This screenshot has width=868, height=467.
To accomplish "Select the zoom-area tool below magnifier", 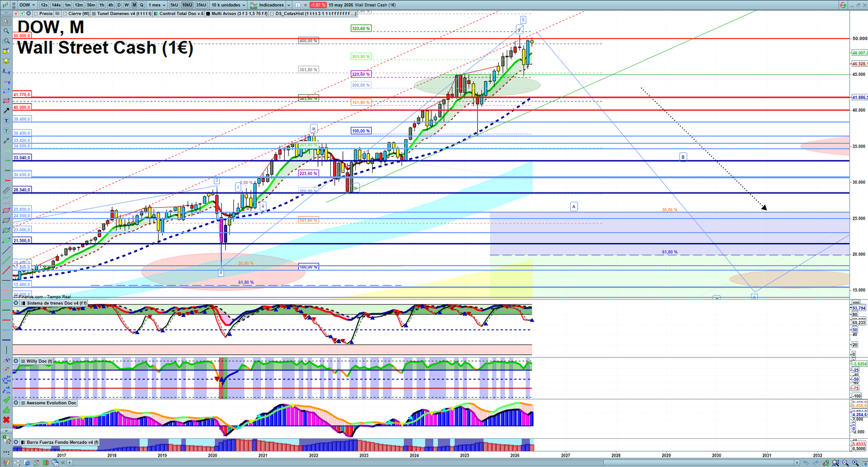I will click(x=6, y=41).
